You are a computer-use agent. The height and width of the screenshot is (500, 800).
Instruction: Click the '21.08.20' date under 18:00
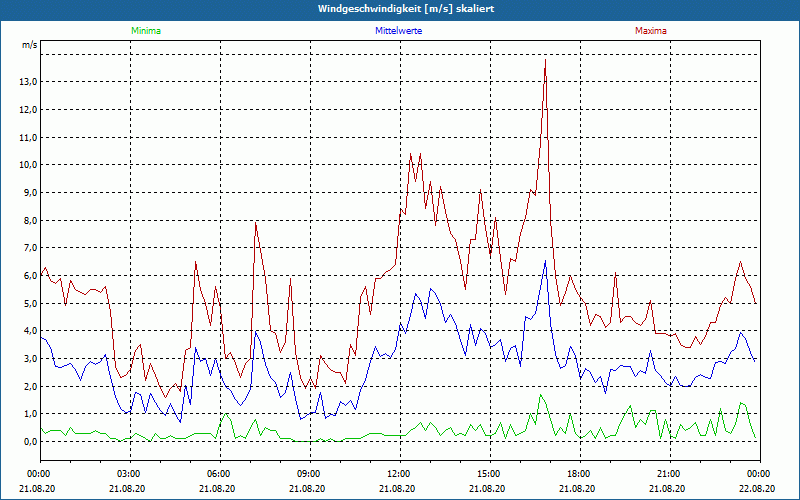pos(578,488)
